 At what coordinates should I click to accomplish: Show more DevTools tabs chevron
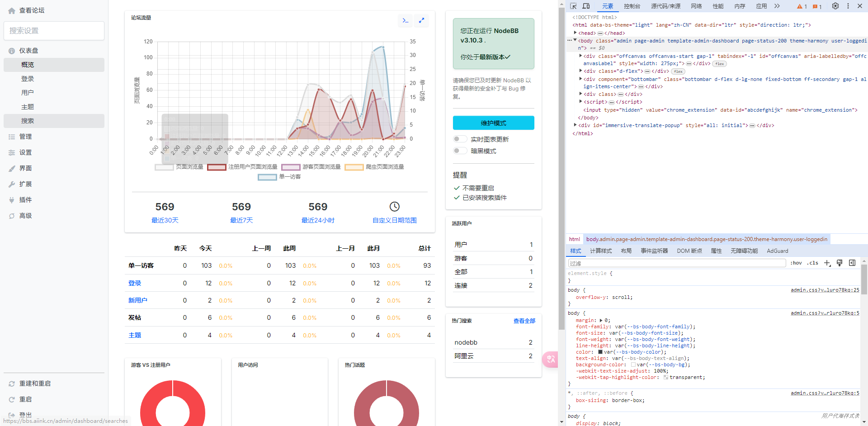point(777,6)
